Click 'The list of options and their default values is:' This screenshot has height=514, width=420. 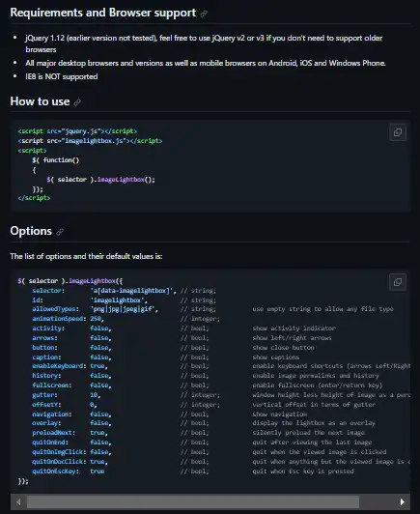tap(86, 256)
